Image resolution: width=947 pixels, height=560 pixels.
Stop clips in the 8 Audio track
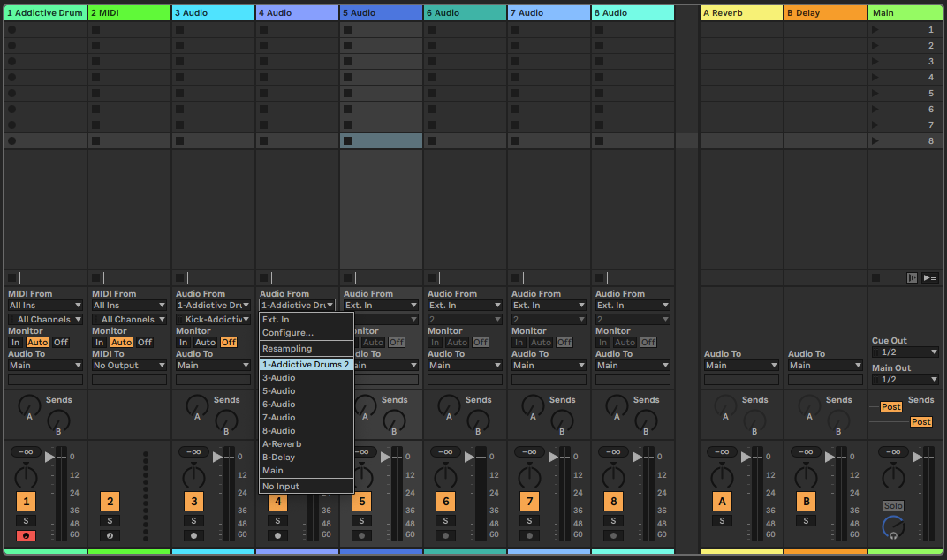tap(599, 278)
